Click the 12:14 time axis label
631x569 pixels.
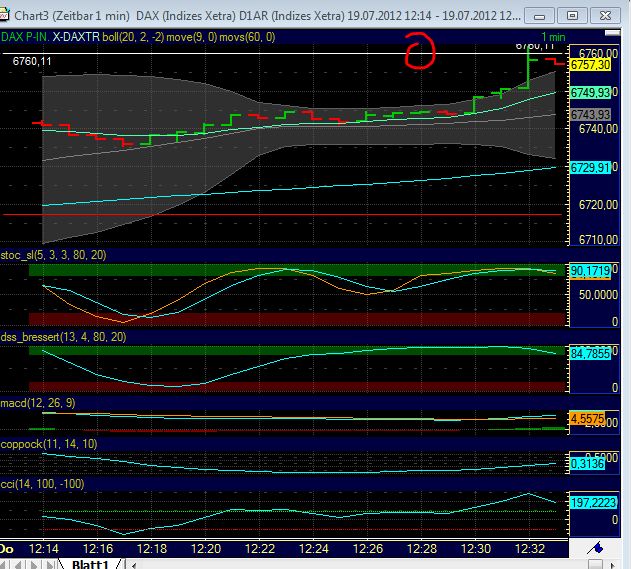[43, 548]
